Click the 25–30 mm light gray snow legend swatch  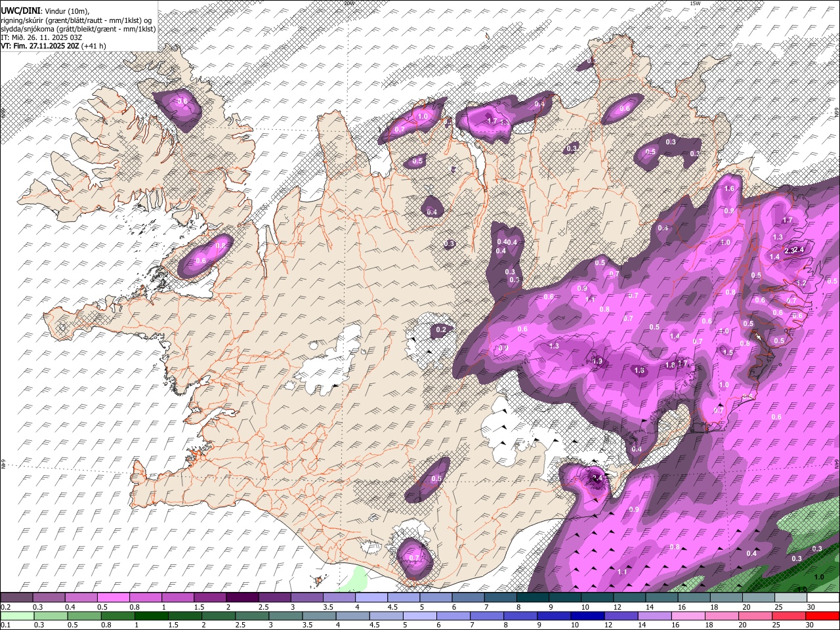click(791, 598)
